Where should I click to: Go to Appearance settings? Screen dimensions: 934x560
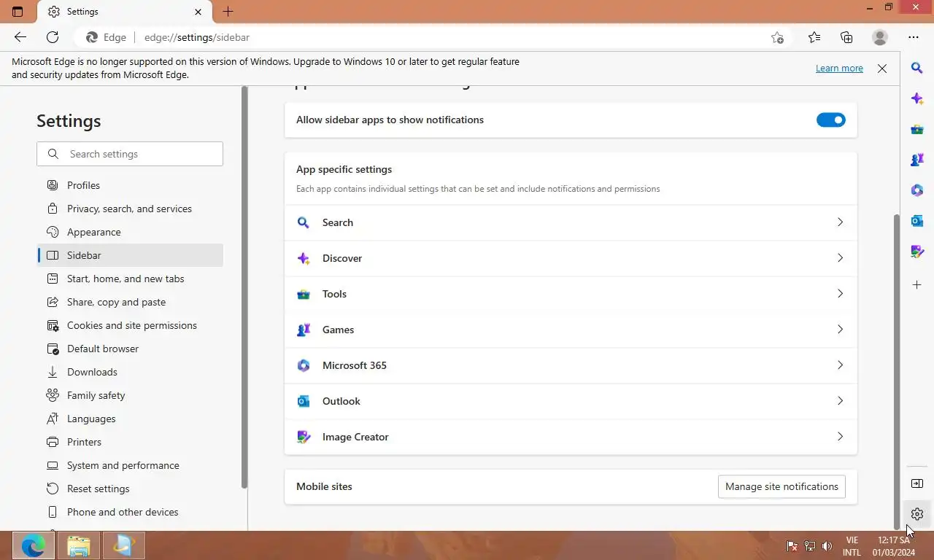(x=130, y=232)
